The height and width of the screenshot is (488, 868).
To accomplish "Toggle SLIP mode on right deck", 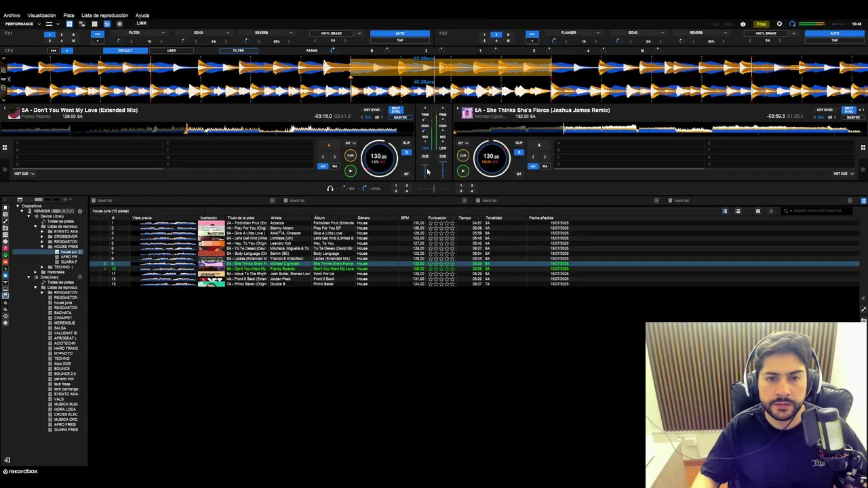I will coord(519,143).
